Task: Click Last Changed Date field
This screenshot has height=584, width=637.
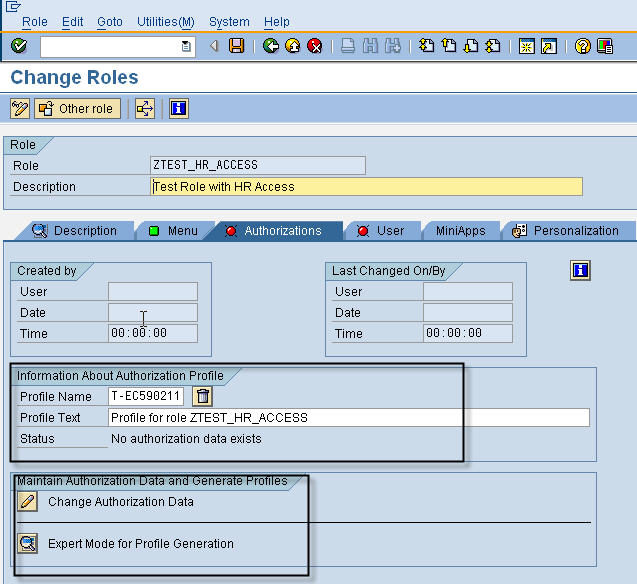Action: pyautogui.click(x=468, y=313)
